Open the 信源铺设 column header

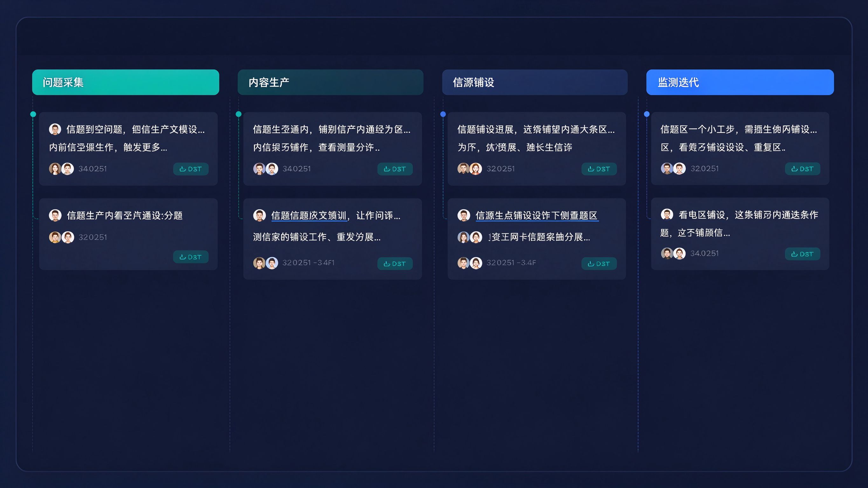click(x=535, y=82)
